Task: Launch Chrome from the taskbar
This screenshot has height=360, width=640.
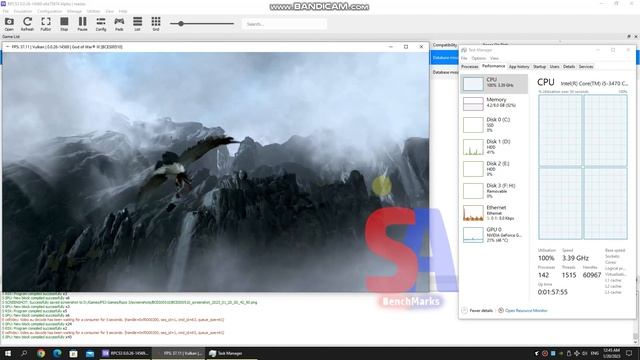Action: (x=41, y=353)
